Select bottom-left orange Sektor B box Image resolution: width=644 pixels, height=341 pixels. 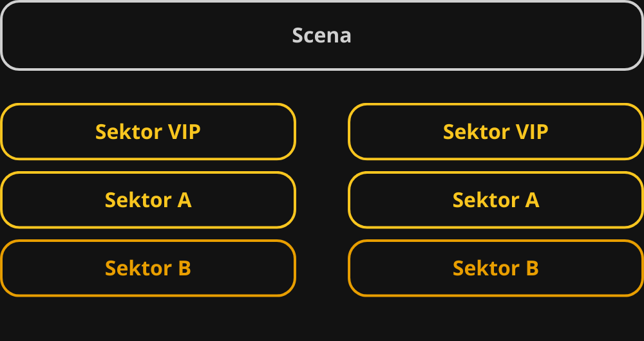(148, 268)
